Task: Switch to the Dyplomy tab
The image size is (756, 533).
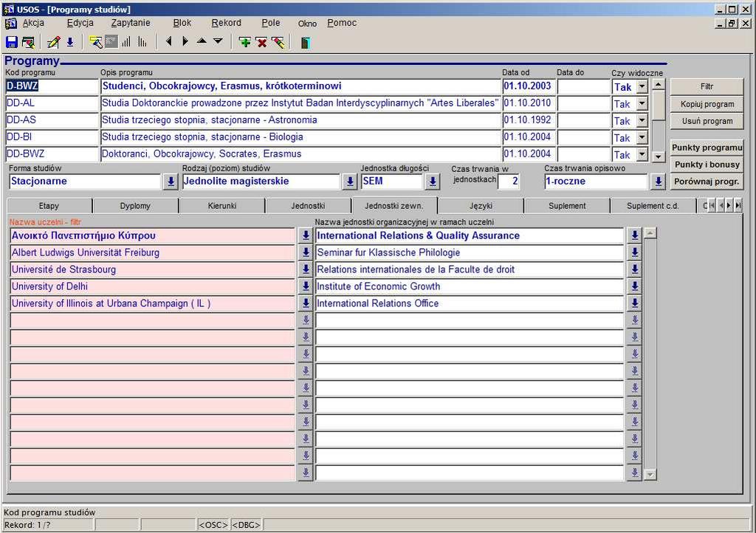Action: coord(135,206)
